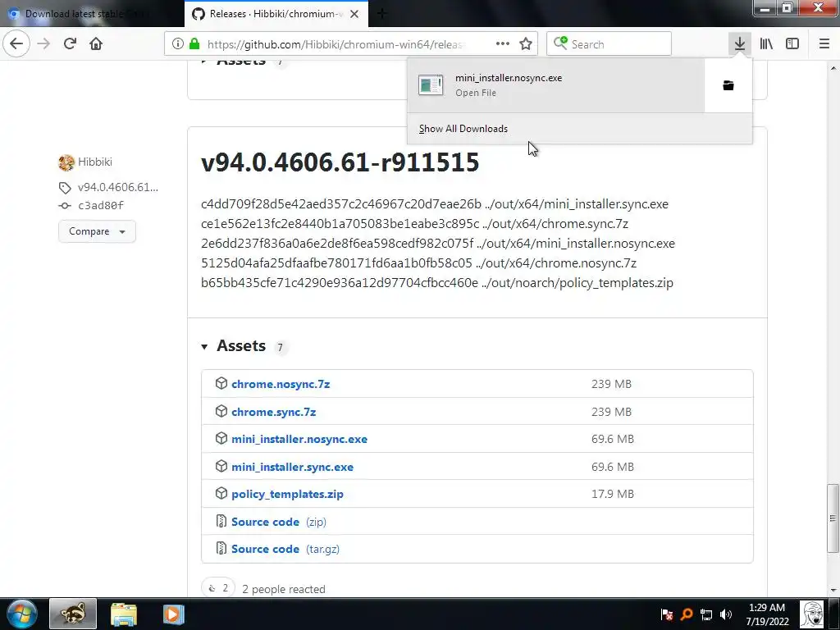840x630 pixels.
Task: Download policy_templates.zip asset
Action: click(287, 494)
